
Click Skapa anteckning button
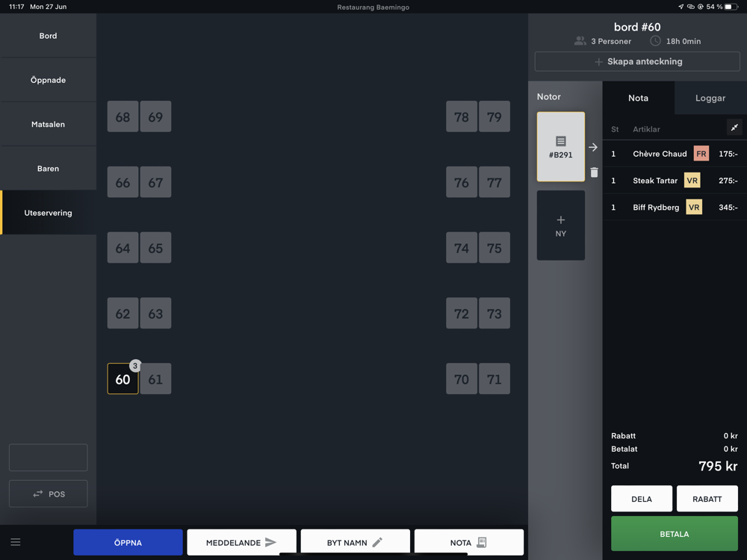(x=637, y=61)
